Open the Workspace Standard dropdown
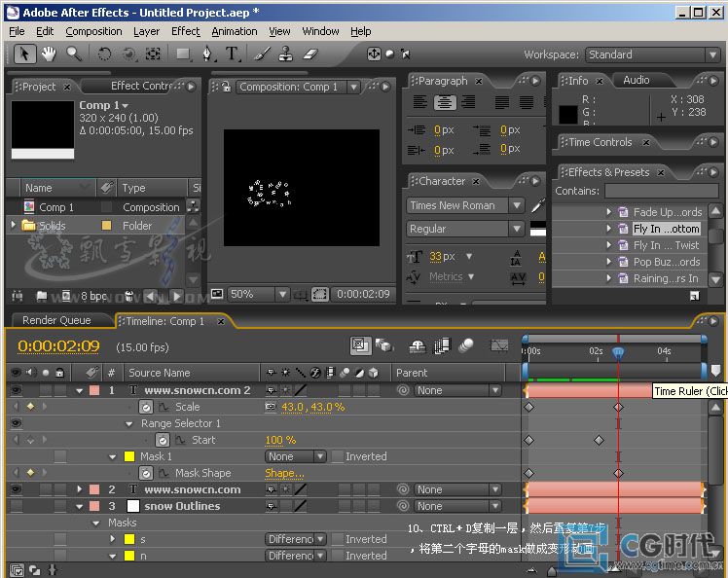Image resolution: width=728 pixels, height=578 pixels. [x=651, y=54]
